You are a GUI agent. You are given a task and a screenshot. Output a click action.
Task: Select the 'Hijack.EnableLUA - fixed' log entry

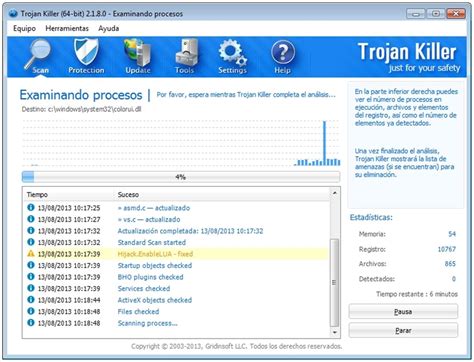pos(177,254)
